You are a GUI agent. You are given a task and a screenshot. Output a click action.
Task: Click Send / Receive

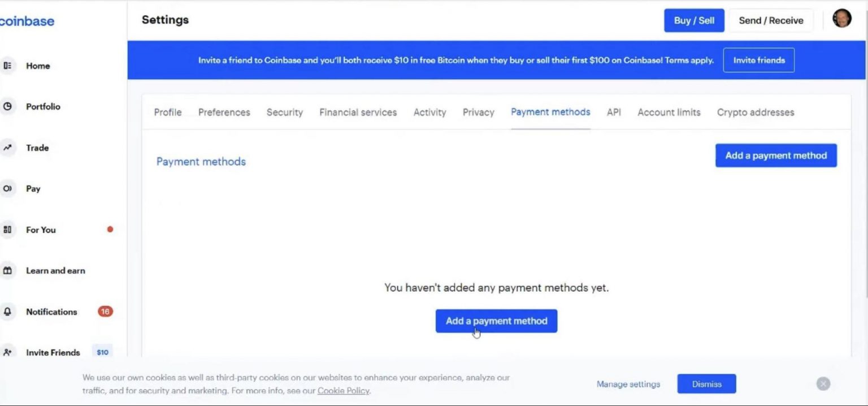click(x=770, y=20)
